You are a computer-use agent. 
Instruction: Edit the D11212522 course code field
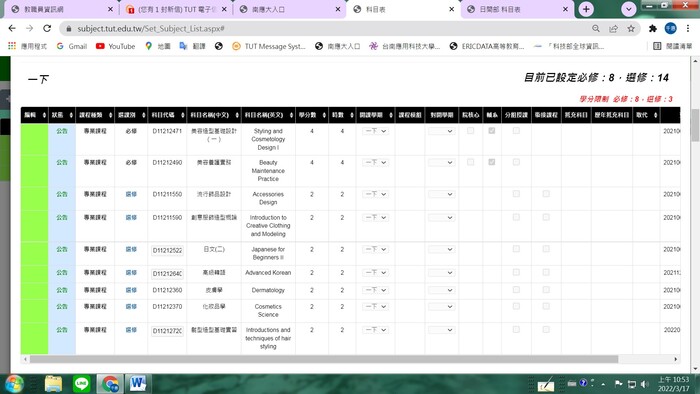[x=167, y=250]
